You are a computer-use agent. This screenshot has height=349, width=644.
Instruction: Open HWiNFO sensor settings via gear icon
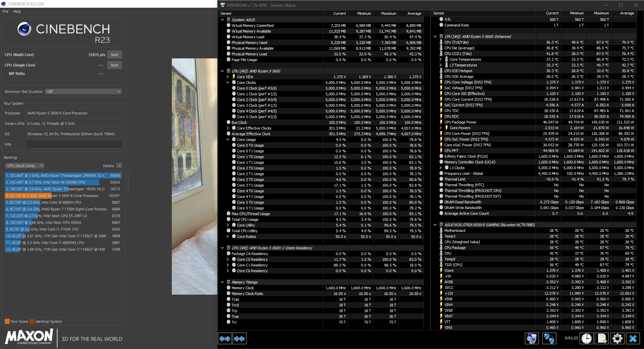[617, 338]
